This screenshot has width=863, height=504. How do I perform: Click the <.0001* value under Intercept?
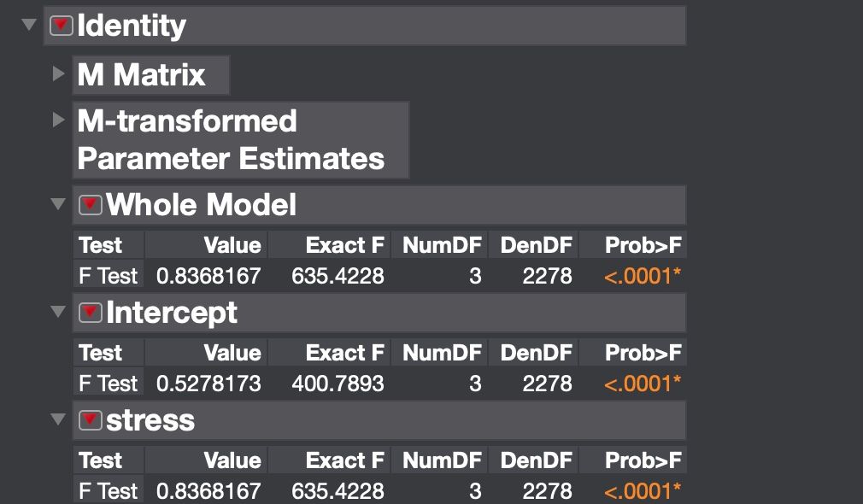(x=641, y=383)
